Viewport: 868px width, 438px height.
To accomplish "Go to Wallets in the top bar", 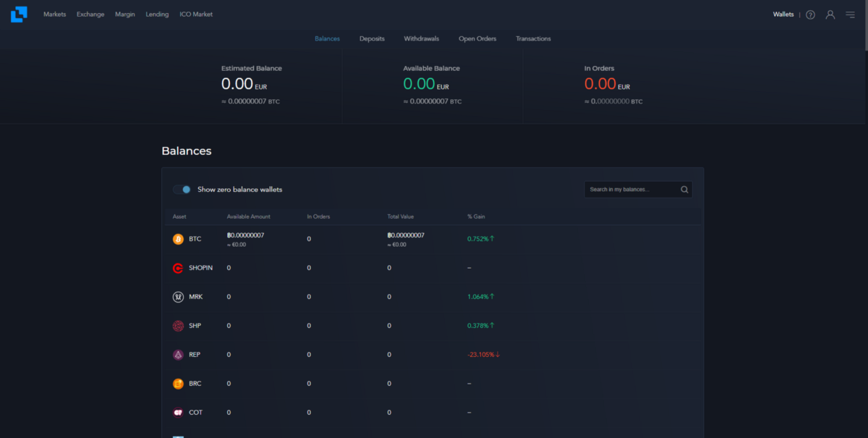I will pos(783,14).
